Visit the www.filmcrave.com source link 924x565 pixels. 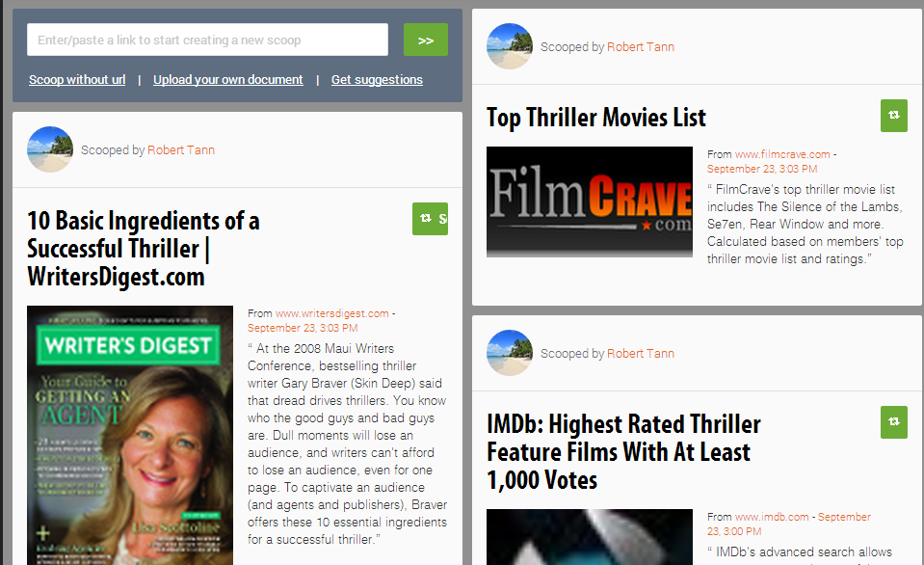coord(782,154)
